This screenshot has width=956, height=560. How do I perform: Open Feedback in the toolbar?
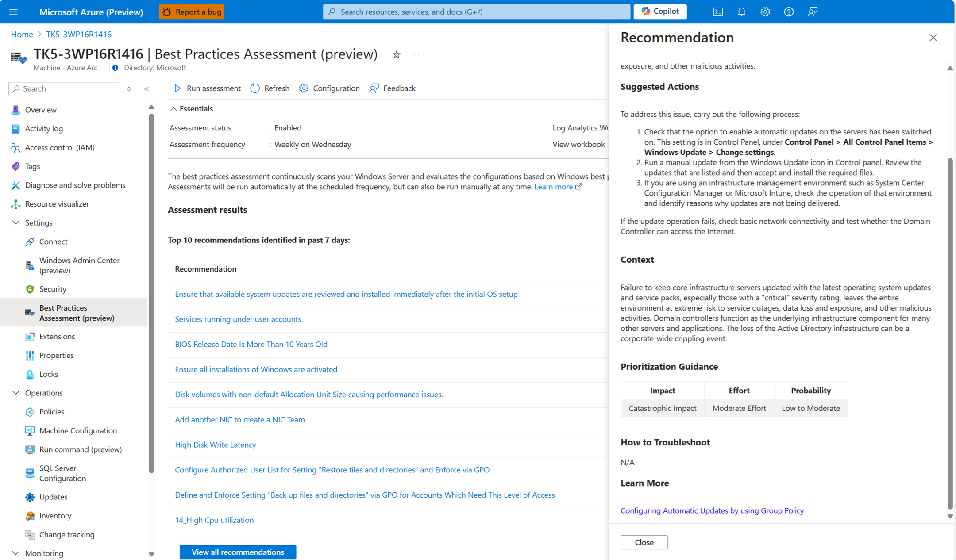392,88
